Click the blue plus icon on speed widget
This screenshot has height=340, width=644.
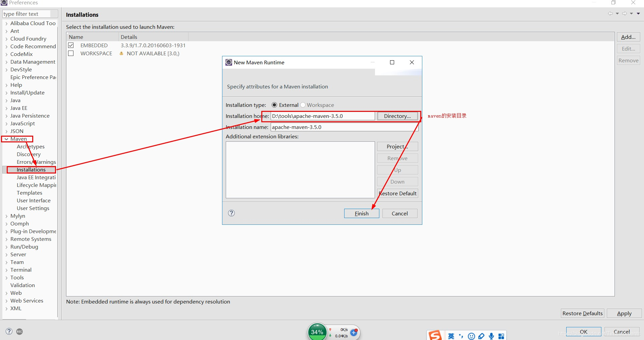354,332
